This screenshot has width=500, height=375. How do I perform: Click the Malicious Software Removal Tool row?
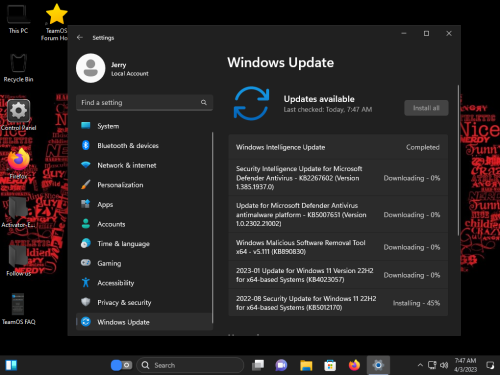click(x=338, y=247)
